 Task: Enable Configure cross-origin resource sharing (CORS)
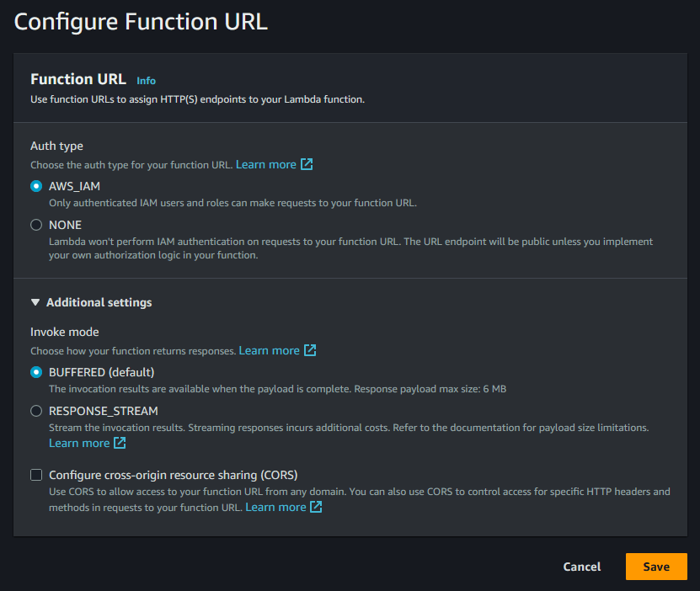point(36,474)
